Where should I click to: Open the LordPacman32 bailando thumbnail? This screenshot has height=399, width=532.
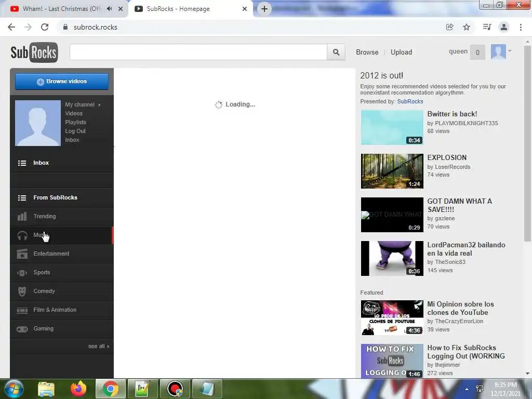(x=392, y=259)
